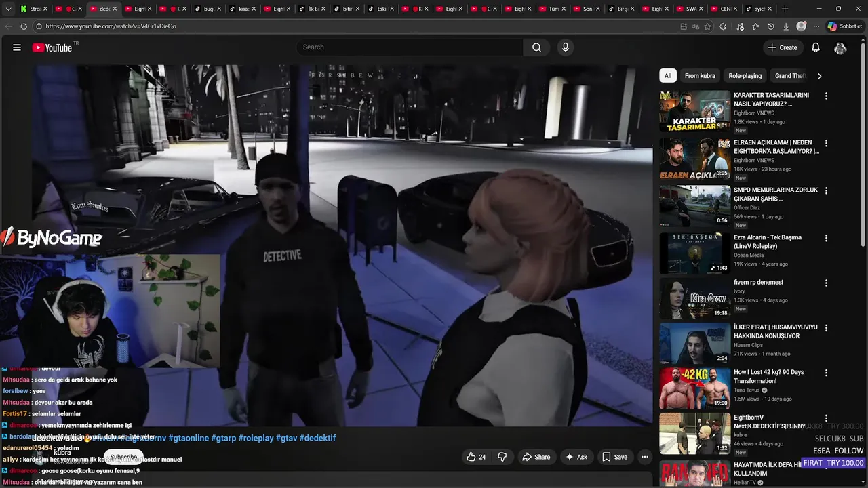868x488 pixels.
Task: Open the Ask AI button
Action: pyautogui.click(x=576, y=457)
